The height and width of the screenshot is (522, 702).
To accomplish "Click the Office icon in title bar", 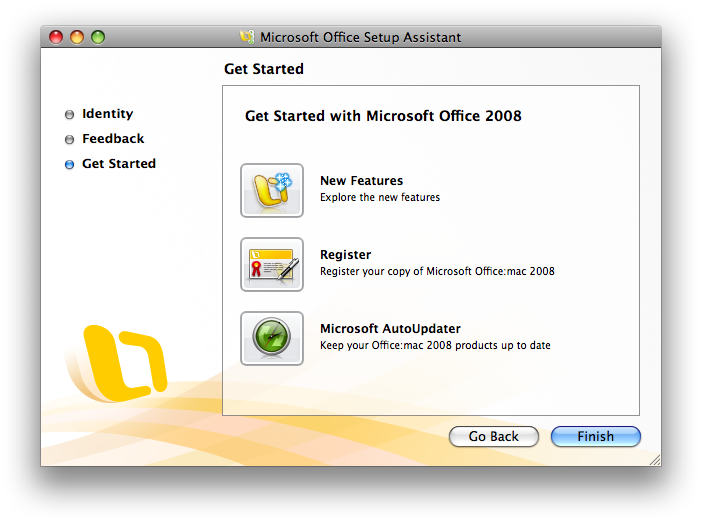I will [x=247, y=37].
